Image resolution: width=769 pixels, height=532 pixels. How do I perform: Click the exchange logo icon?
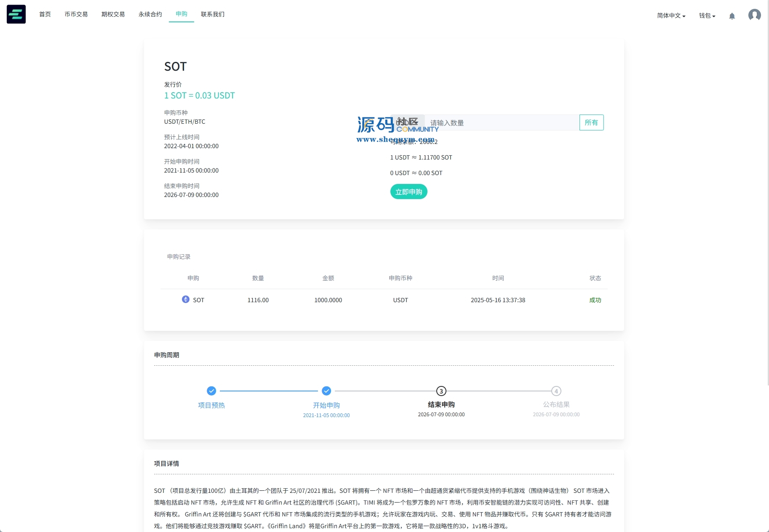(x=16, y=14)
